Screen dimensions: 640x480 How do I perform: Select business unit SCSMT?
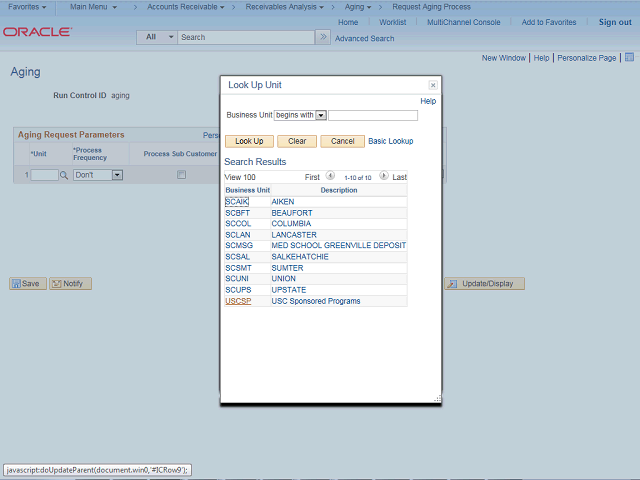point(238,268)
